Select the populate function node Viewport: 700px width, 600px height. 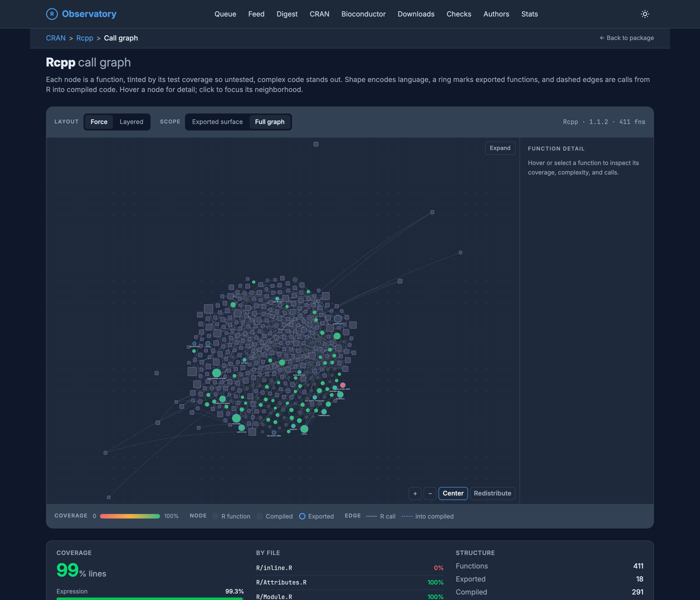293,426
